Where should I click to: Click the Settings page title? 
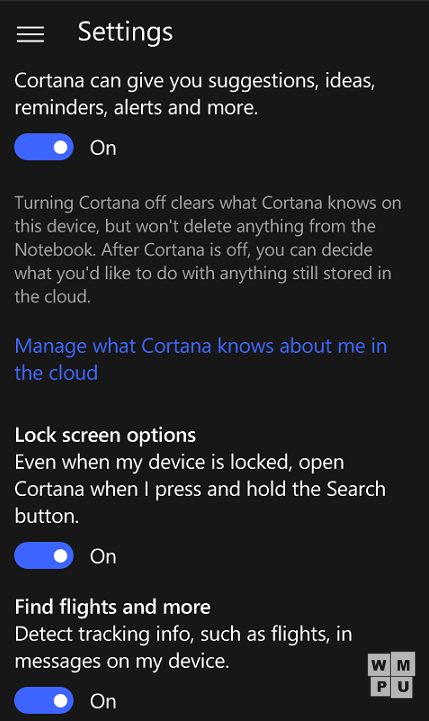click(125, 33)
